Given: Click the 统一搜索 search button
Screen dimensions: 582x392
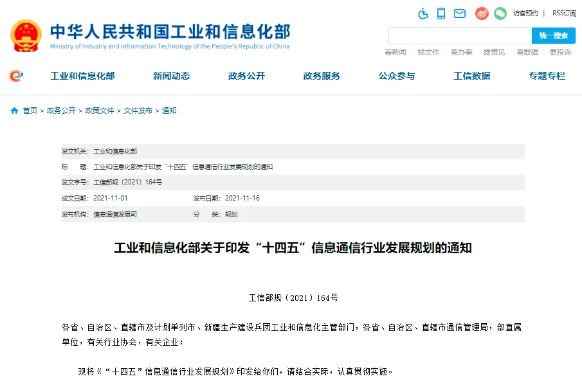Looking at the screenshot, I should pyautogui.click(x=554, y=35).
